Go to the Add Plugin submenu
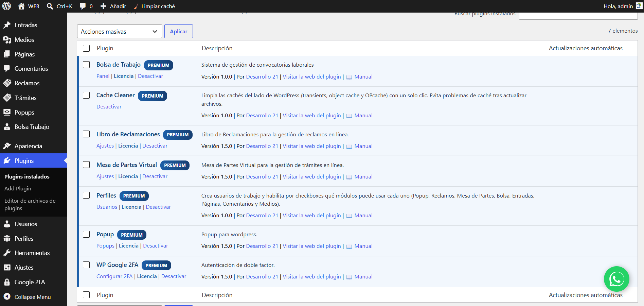This screenshot has width=644, height=306. click(18, 189)
